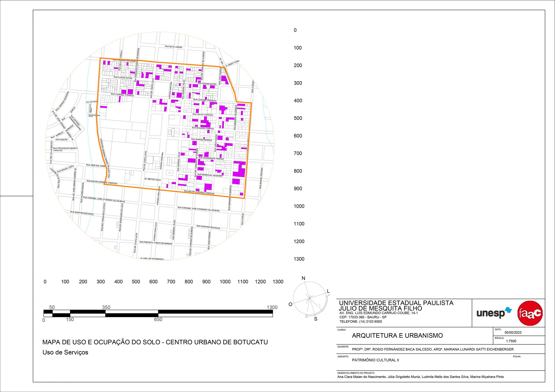Screen dimensions: 555x392
Task: Click the compass rose N label
Action: click(304, 278)
